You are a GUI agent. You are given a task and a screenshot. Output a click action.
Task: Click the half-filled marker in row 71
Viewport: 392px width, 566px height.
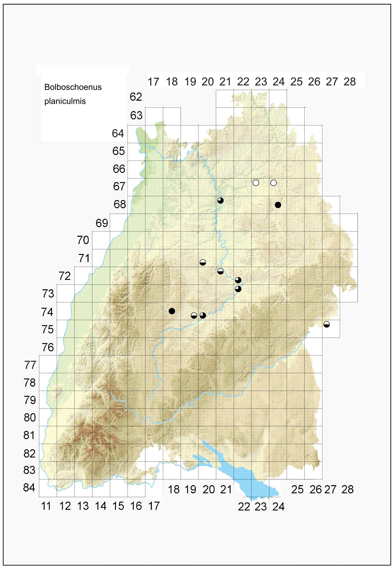tap(203, 262)
